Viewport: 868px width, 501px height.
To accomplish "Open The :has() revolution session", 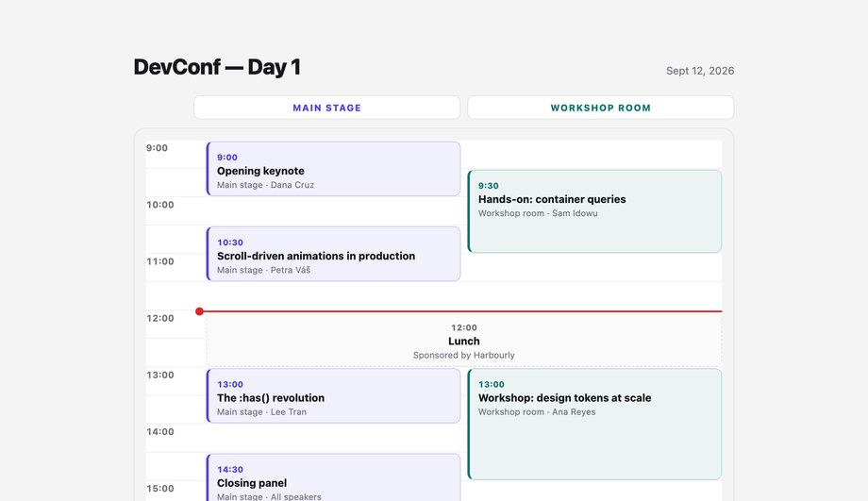I will [333, 396].
